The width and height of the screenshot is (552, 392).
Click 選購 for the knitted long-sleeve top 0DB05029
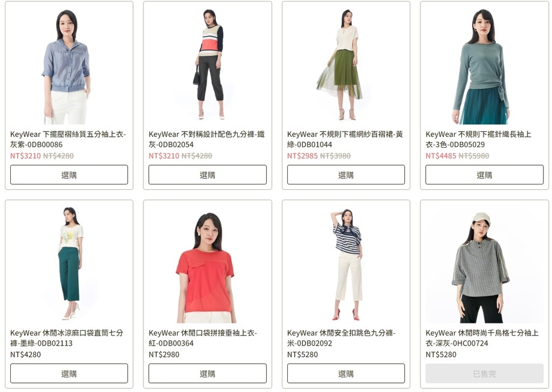[485, 175]
